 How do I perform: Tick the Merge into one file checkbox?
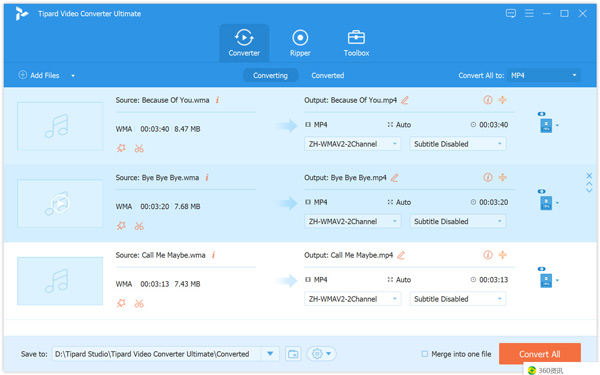424,354
